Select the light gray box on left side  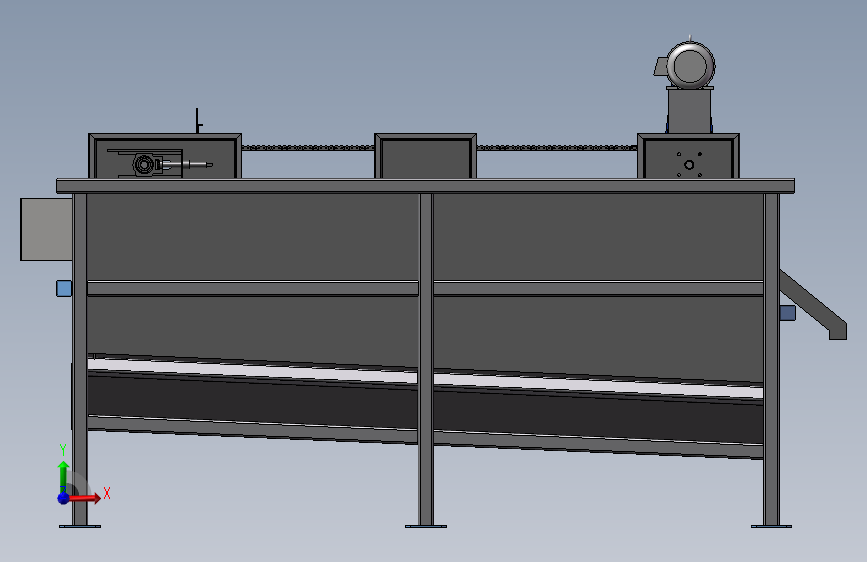pyautogui.click(x=46, y=229)
